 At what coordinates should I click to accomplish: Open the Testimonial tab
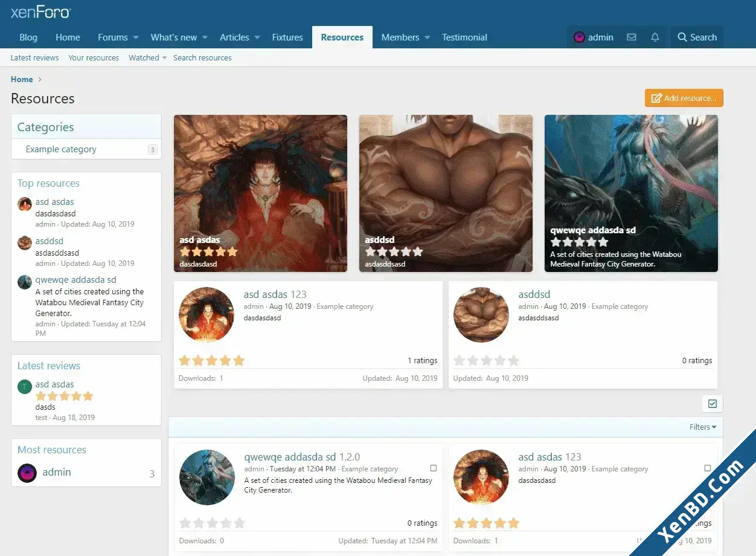tap(464, 37)
